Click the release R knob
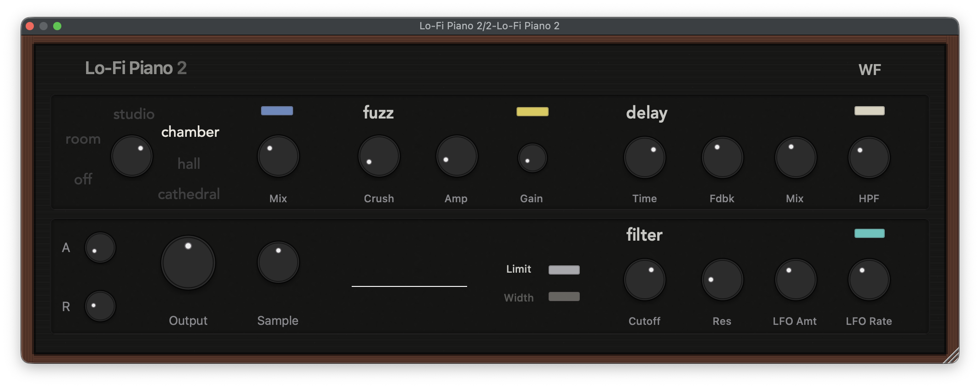This screenshot has height=388, width=980. (100, 306)
